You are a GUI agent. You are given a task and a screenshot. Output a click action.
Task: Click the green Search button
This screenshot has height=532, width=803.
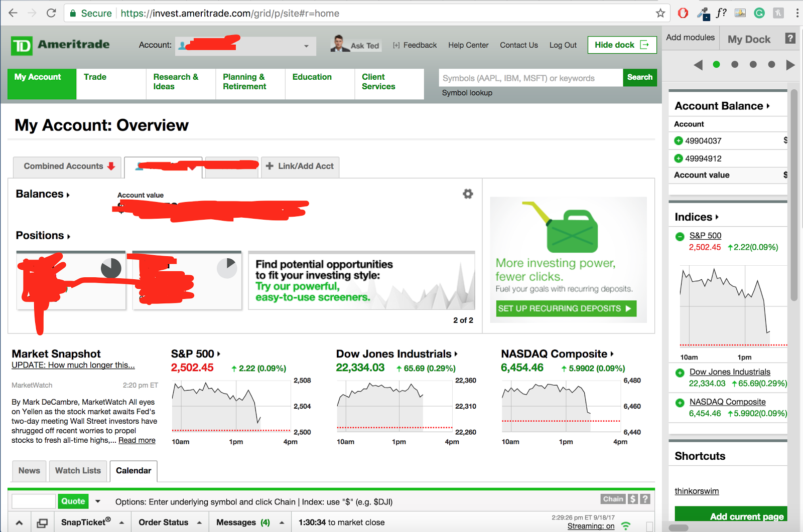(x=640, y=77)
